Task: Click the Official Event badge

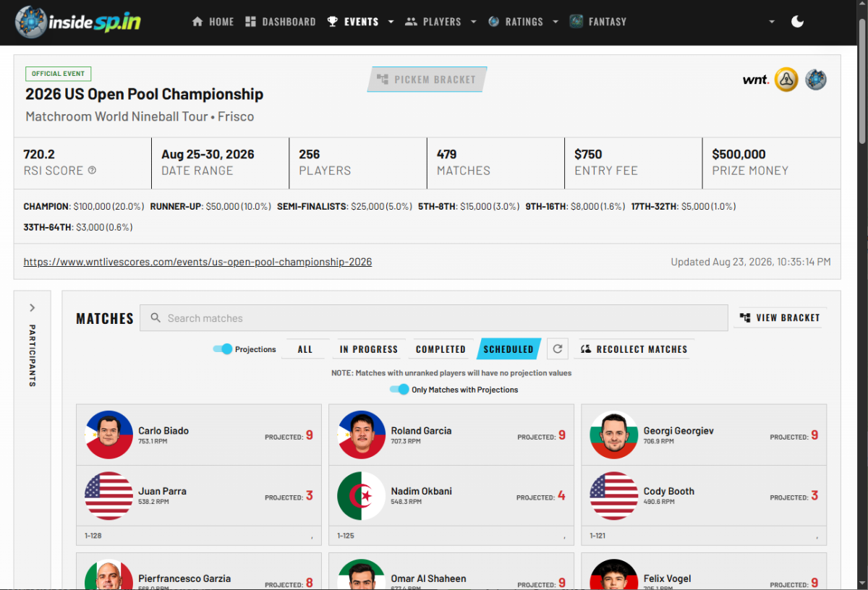Action: tap(59, 74)
